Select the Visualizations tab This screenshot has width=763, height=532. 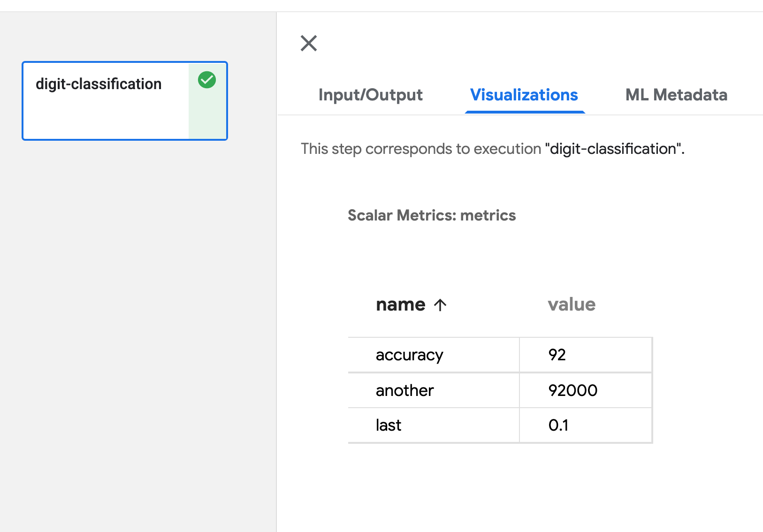[524, 95]
